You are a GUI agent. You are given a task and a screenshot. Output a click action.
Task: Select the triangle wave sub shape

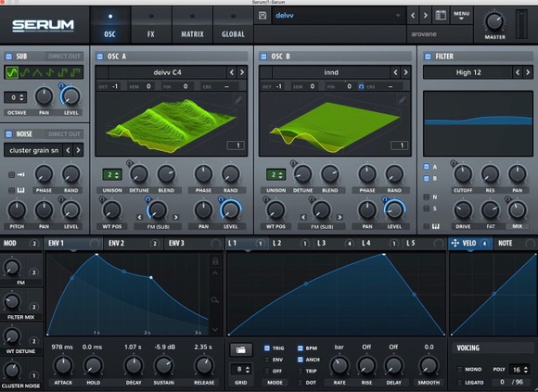click(37, 72)
